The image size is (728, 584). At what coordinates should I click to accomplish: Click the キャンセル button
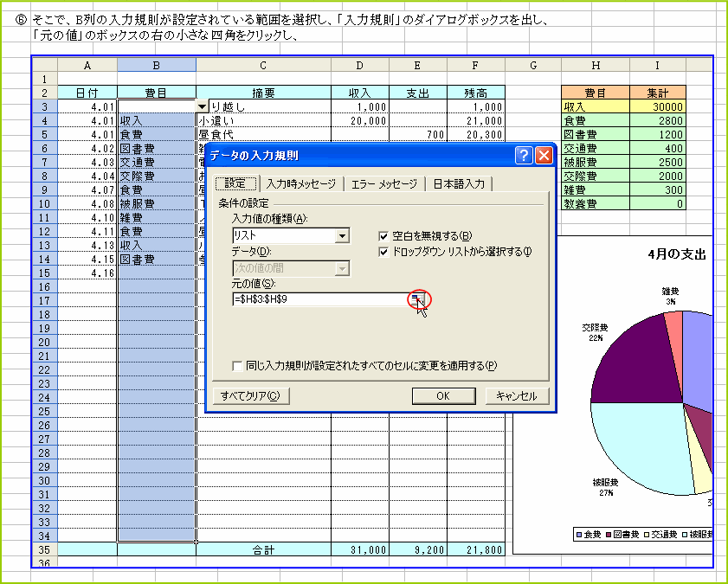(x=516, y=395)
